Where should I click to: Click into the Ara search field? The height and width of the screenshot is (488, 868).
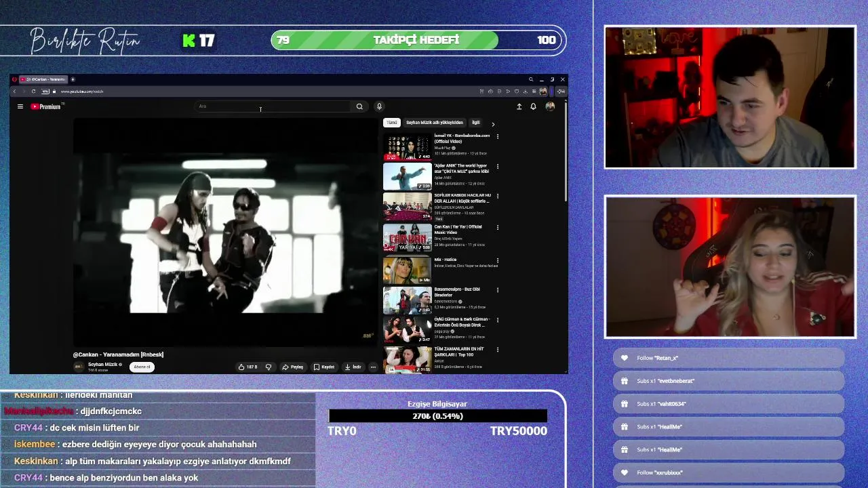click(271, 106)
